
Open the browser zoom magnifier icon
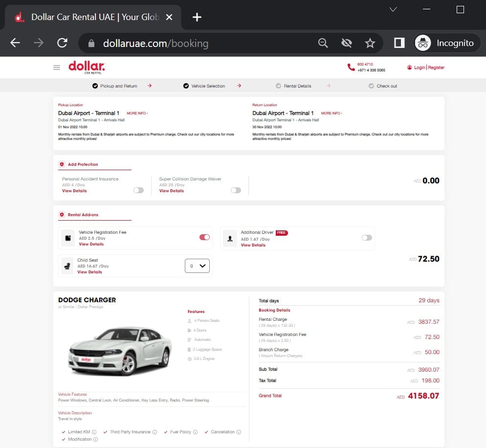[323, 43]
